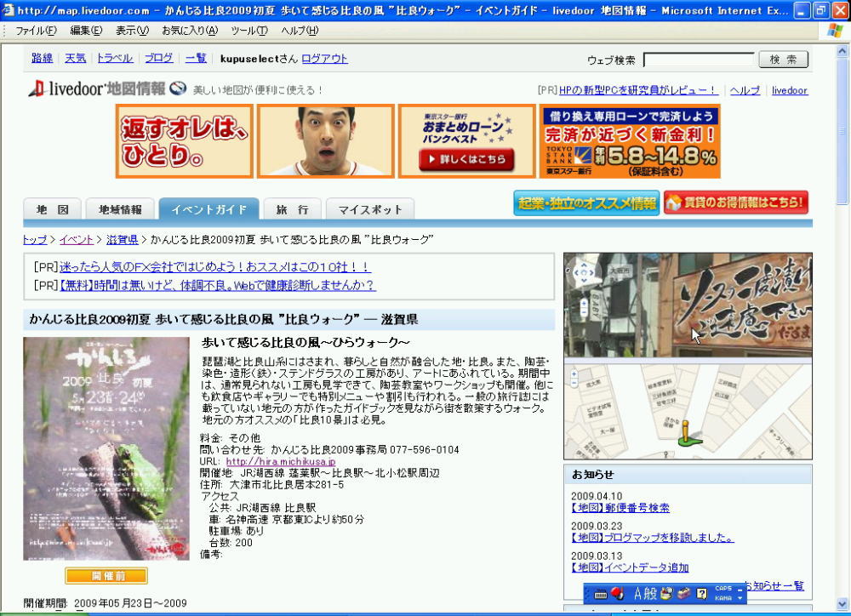Open the IME tools toolbox icon
851x616 pixels.
coord(683,594)
